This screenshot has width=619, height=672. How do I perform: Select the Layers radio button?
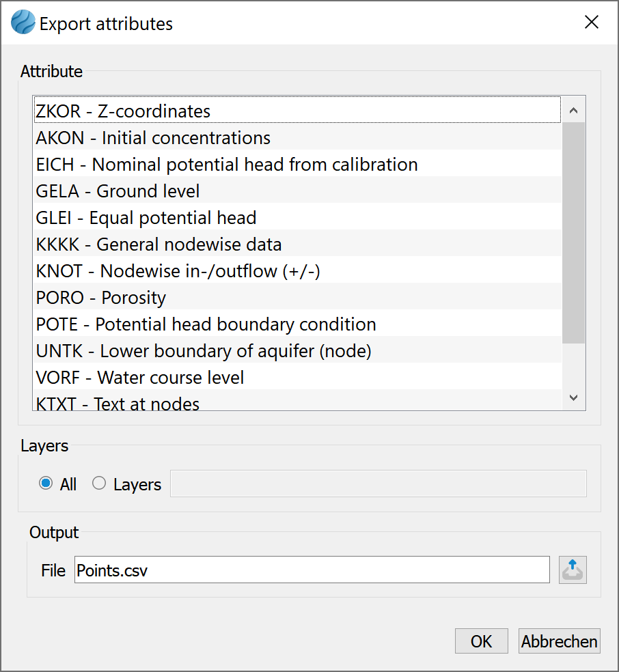click(x=98, y=484)
